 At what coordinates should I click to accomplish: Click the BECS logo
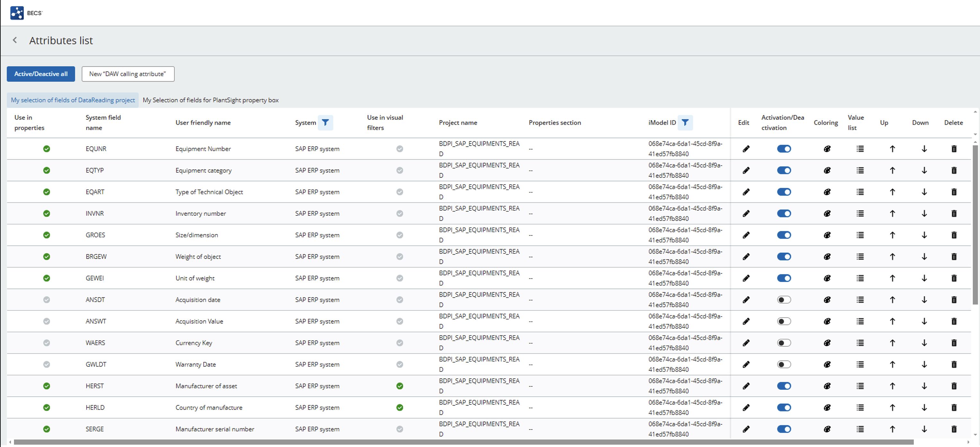(x=17, y=13)
